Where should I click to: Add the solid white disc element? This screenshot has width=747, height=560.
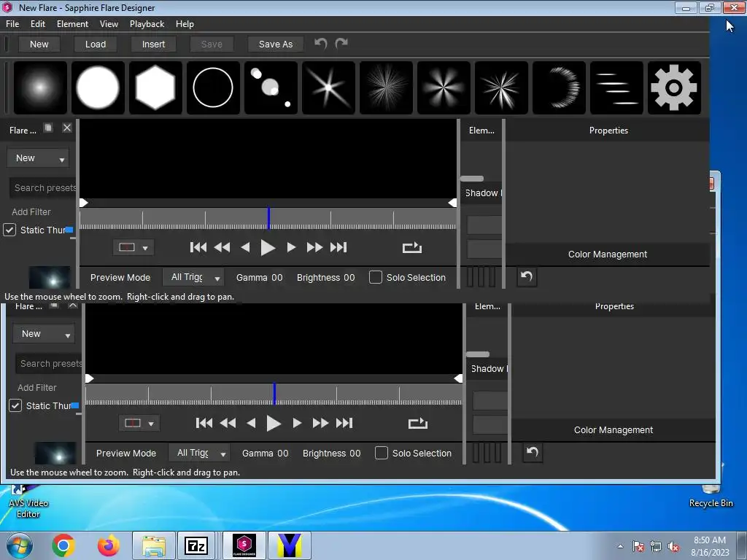pyautogui.click(x=98, y=87)
